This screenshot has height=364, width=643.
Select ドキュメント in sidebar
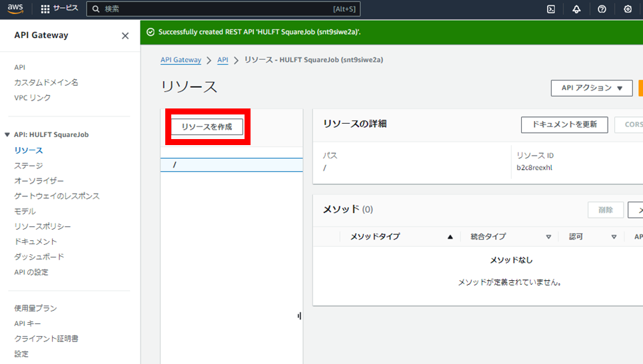point(35,242)
